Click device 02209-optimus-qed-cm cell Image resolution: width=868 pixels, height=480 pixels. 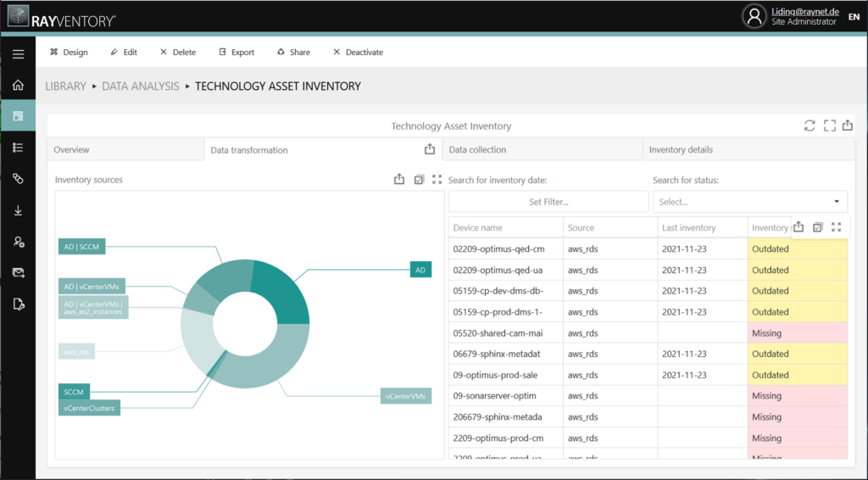click(506, 249)
